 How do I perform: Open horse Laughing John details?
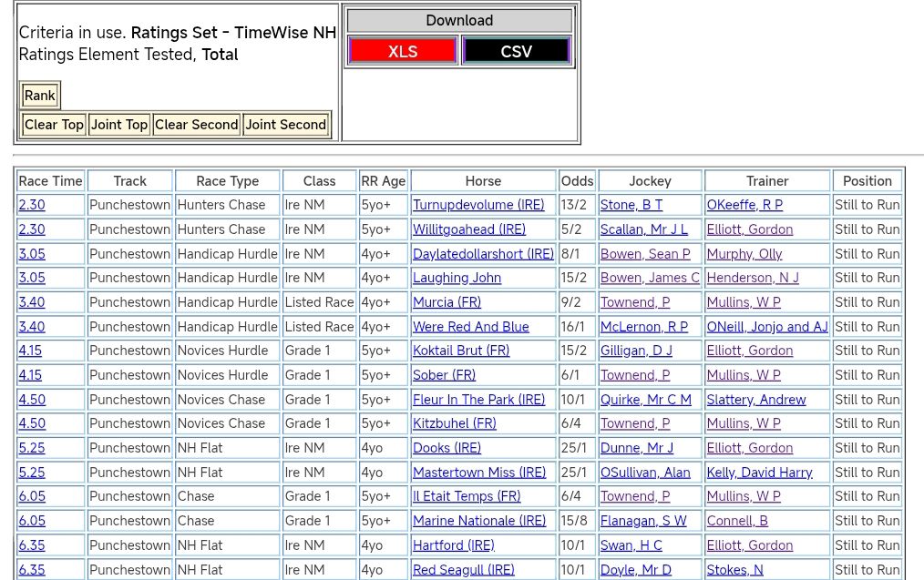[x=457, y=278]
